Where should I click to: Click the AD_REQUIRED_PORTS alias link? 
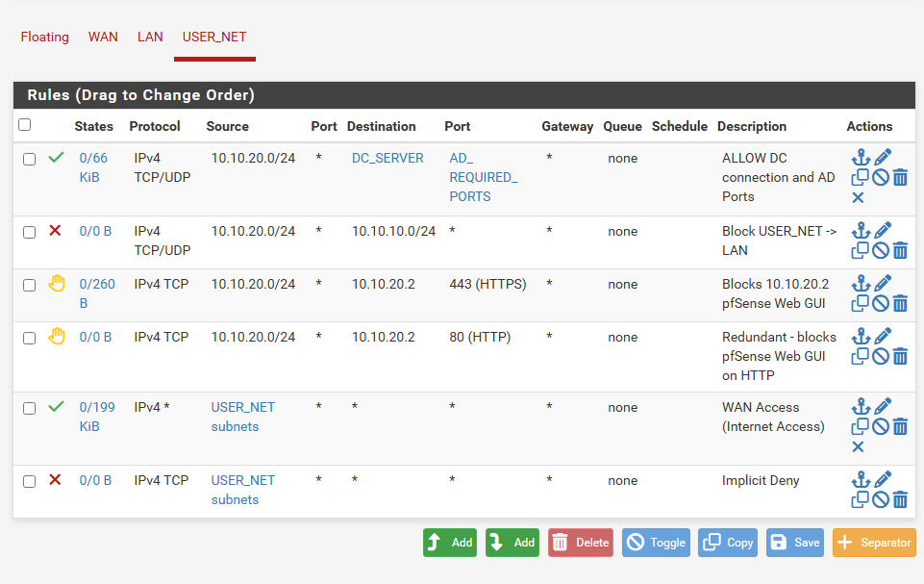(483, 177)
